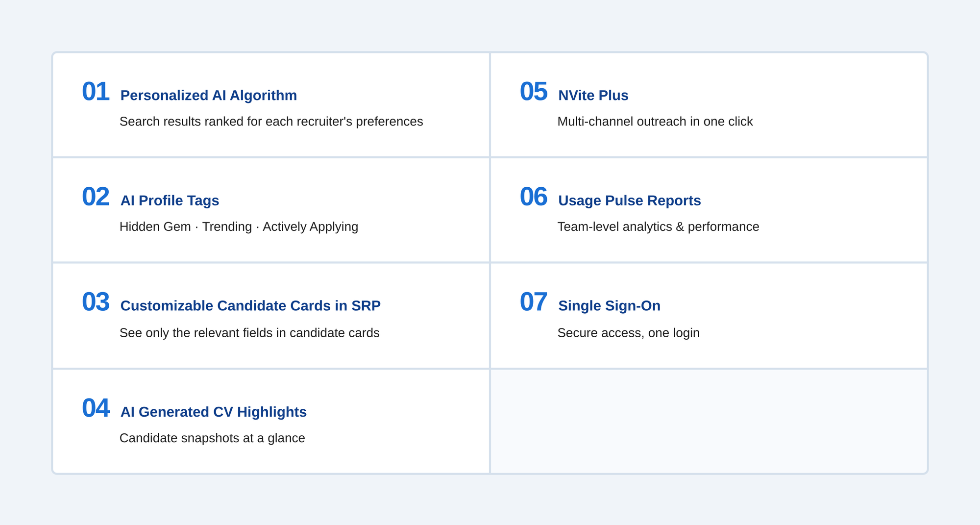Click Multi-channel outreach in one click text

click(x=655, y=122)
